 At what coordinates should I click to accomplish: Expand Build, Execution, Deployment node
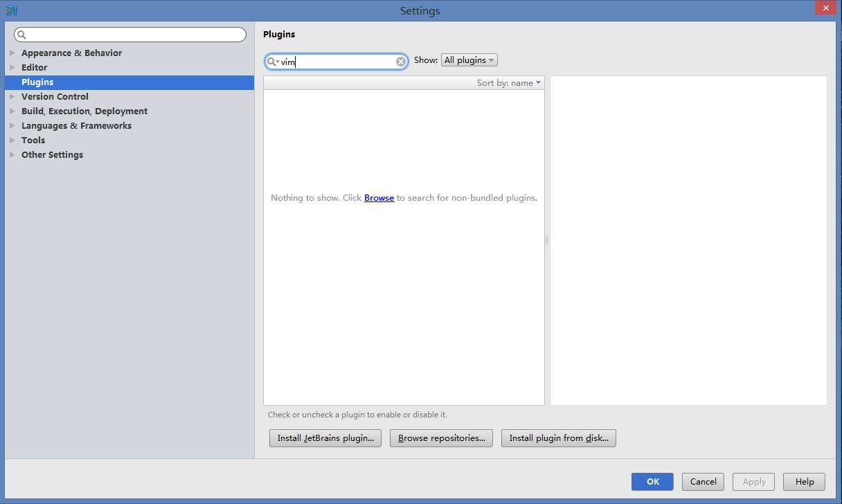coord(12,111)
